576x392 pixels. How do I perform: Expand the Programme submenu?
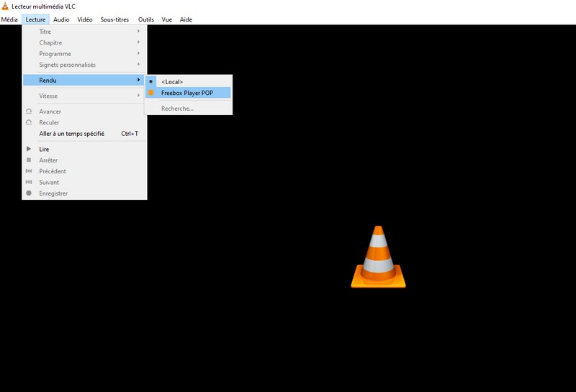[x=84, y=54]
